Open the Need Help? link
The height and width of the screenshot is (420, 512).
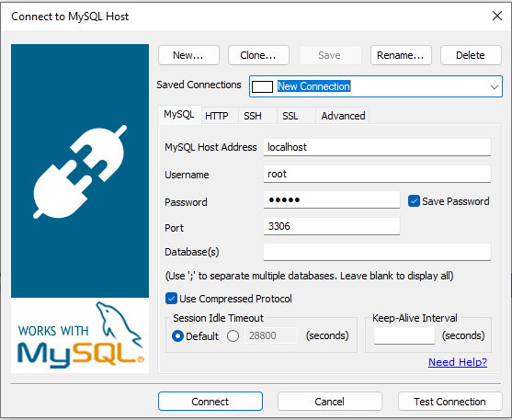[458, 362]
